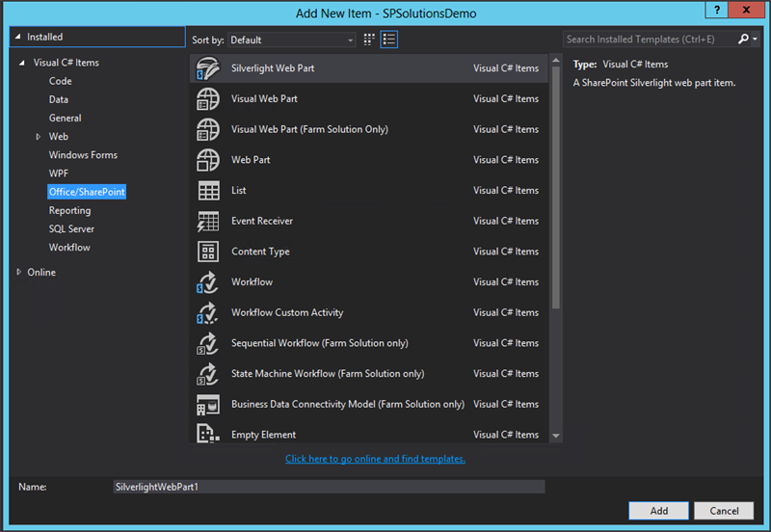The height and width of the screenshot is (532, 771).
Task: Click the Workflow Custom Activity icon
Action: pos(207,313)
